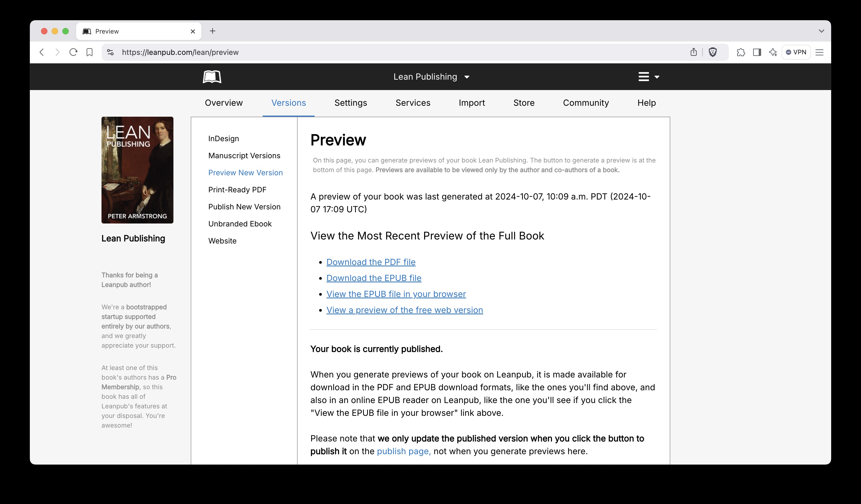
Task: Toggle the browser sidebar panel icon
Action: tap(757, 52)
